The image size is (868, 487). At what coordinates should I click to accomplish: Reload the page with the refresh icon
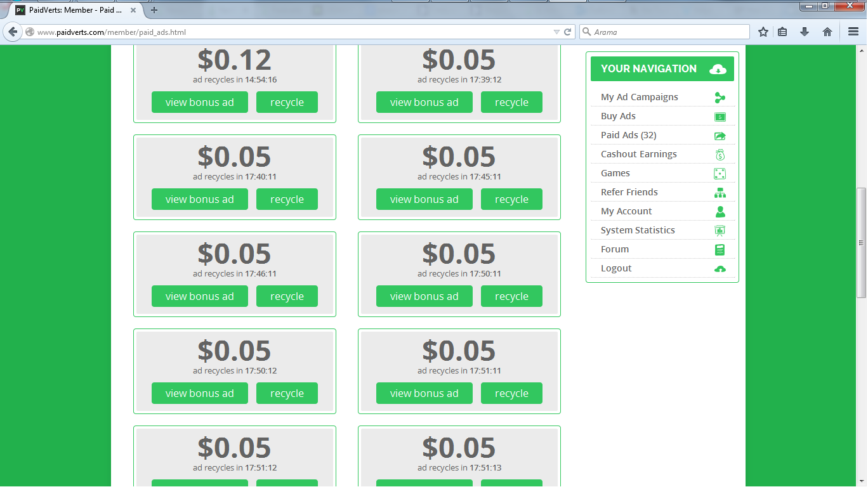[568, 32]
